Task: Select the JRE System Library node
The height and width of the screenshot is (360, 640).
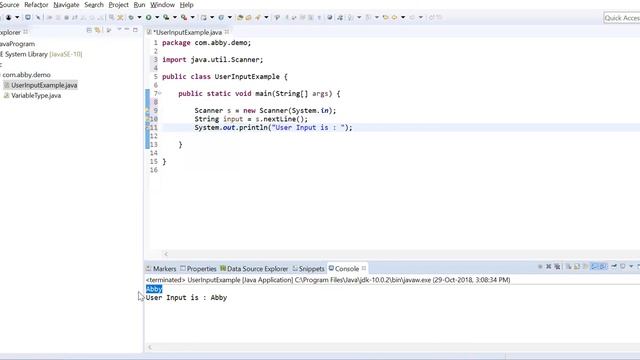Action: point(41,54)
